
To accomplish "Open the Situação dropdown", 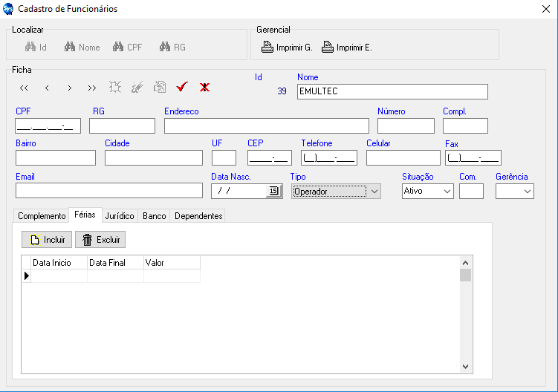I will coord(447,191).
